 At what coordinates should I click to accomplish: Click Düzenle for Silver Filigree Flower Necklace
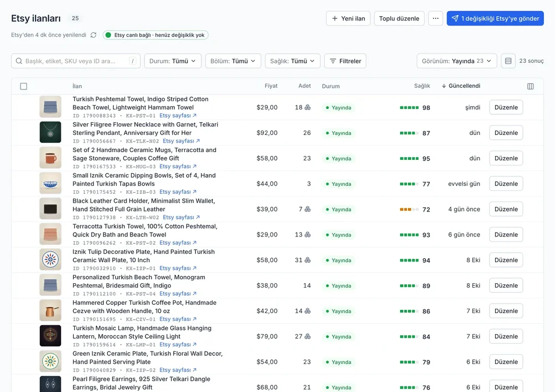[x=506, y=133]
